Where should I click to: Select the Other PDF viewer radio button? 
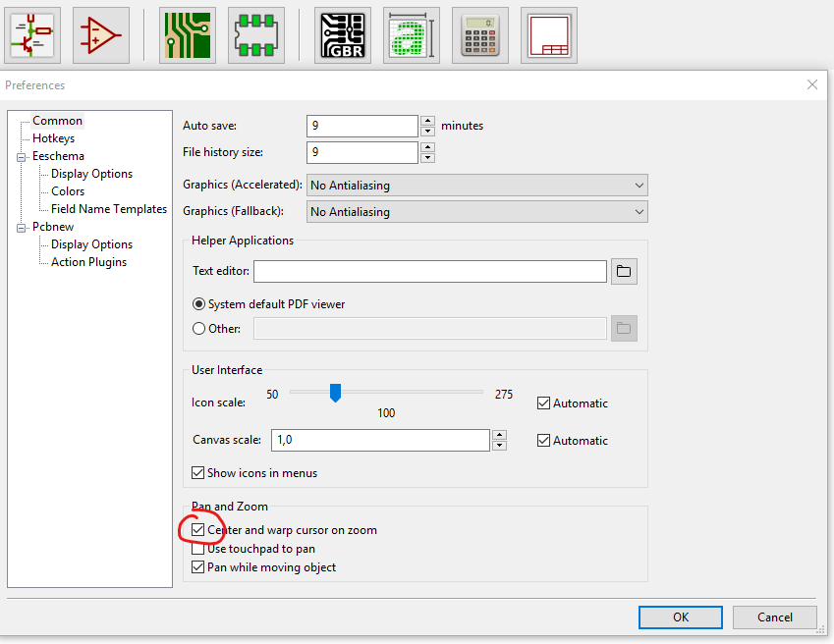pos(199,329)
